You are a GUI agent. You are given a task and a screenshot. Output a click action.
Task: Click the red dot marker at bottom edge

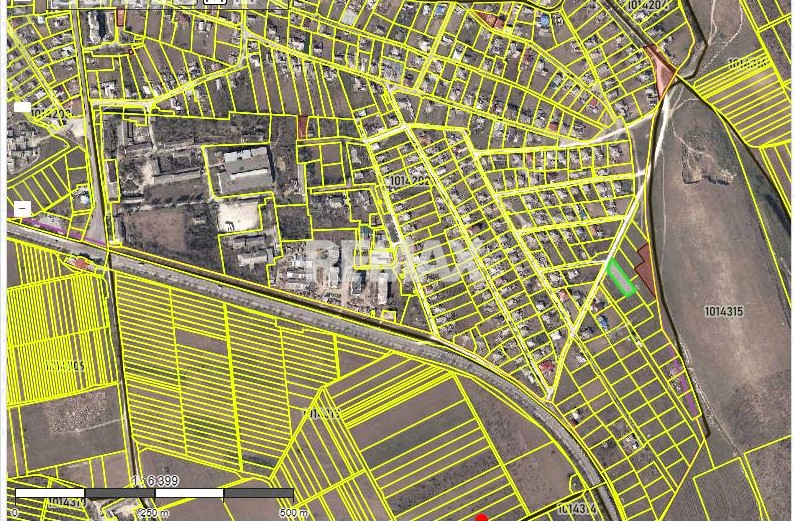(x=481, y=518)
